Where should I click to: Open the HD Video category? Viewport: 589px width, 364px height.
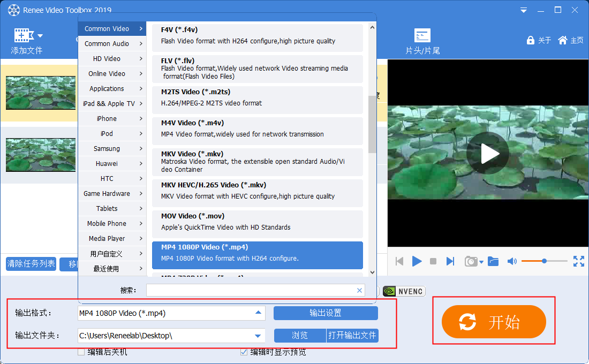(112, 58)
